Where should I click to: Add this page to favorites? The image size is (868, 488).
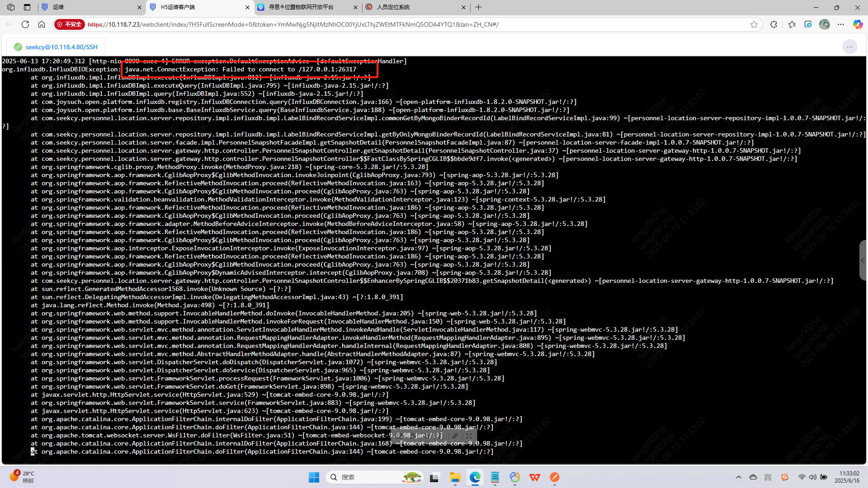pos(754,24)
